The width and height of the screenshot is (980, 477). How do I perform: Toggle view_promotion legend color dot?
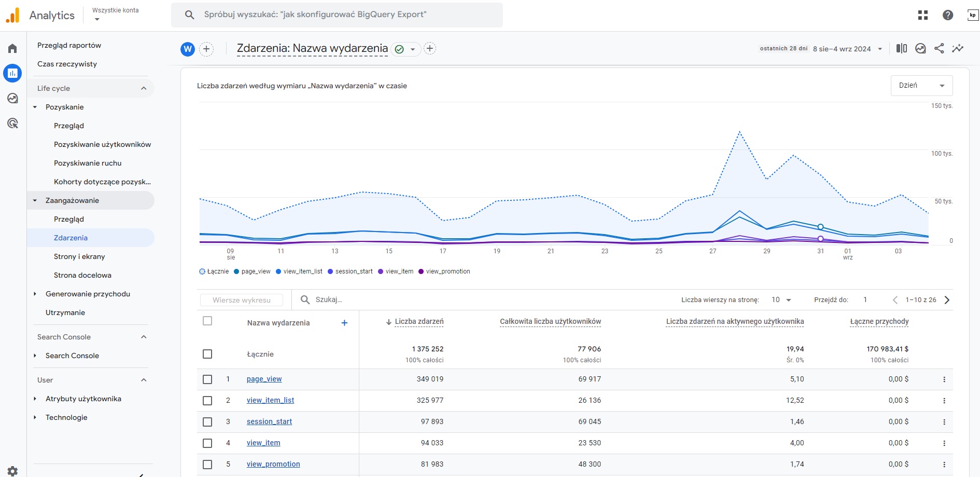pyautogui.click(x=421, y=271)
